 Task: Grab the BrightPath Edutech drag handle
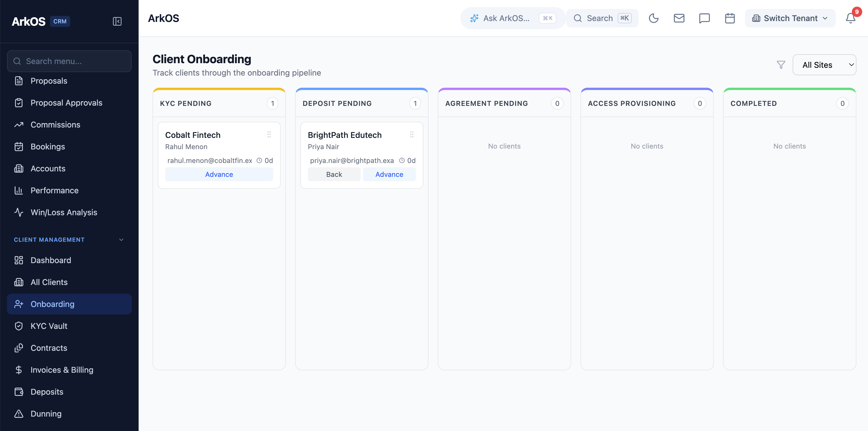pos(411,135)
